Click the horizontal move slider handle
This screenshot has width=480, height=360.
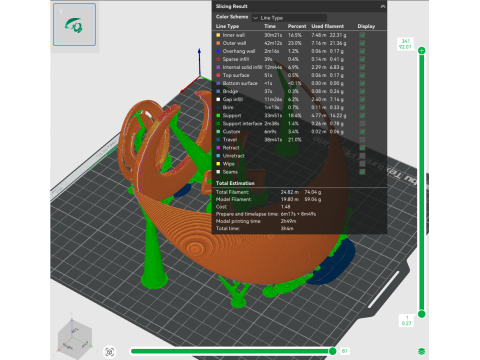tap(332, 351)
